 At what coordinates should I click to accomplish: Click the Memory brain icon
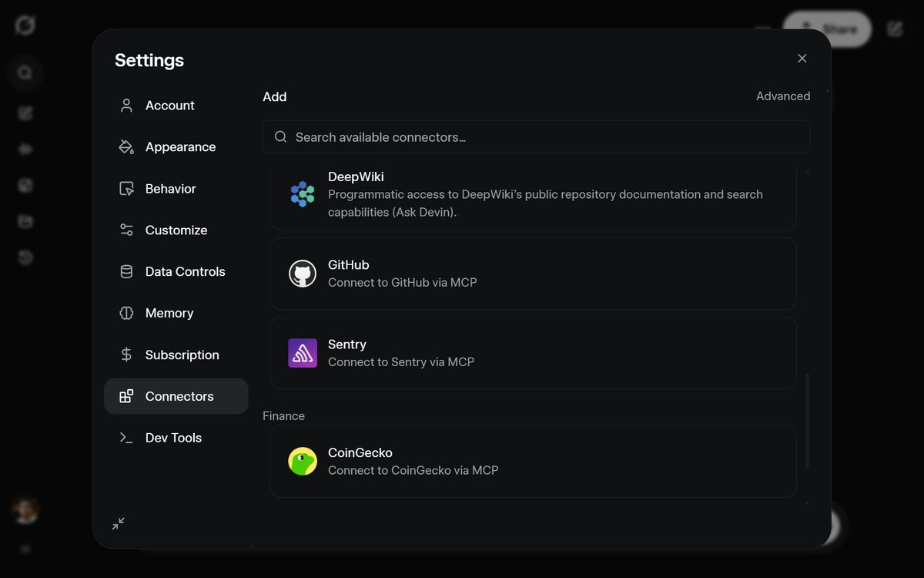126,314
